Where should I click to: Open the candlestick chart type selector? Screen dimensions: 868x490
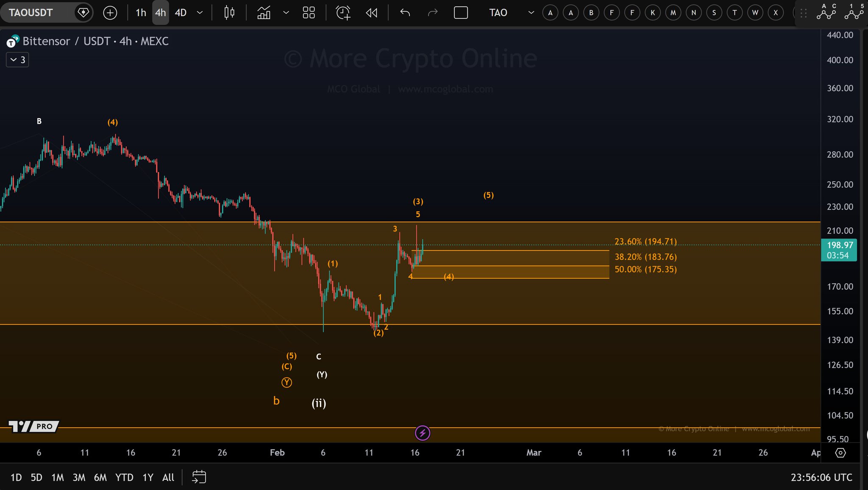(229, 13)
